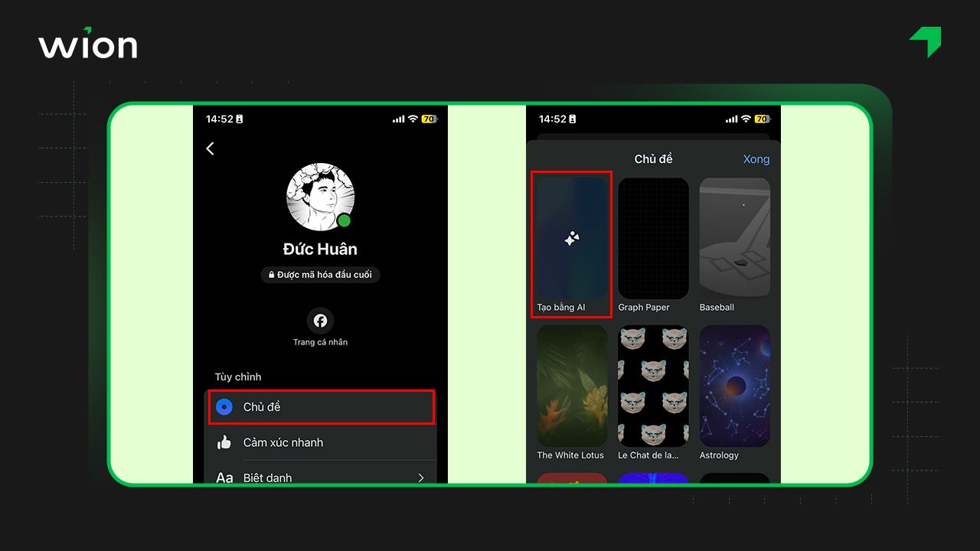The height and width of the screenshot is (551, 980).
Task: Tap the thumbs-up Cảm xúc nhanh icon
Action: pyautogui.click(x=224, y=442)
